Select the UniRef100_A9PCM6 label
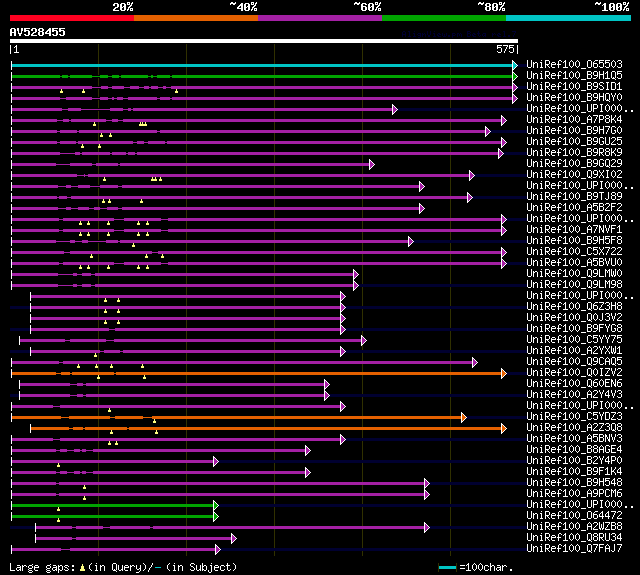 (574, 494)
